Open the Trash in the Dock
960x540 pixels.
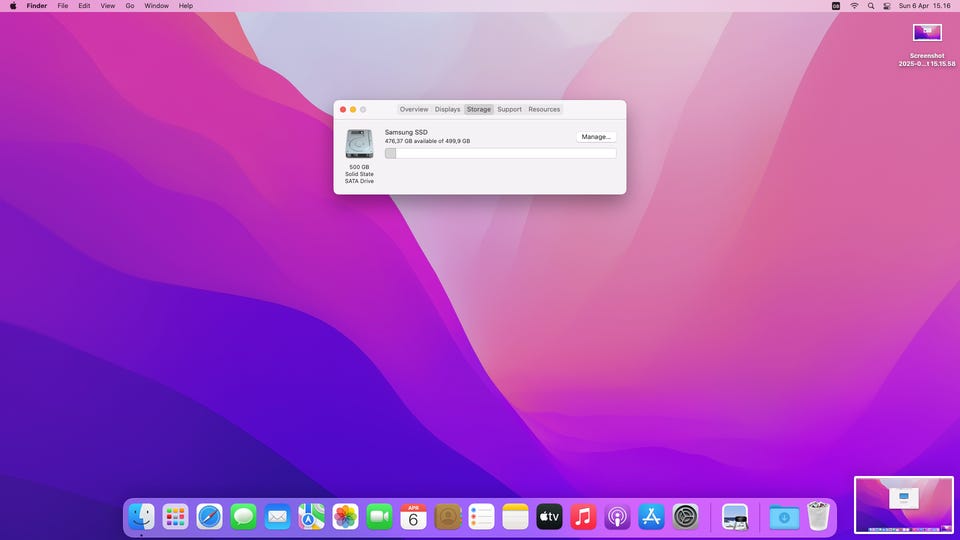point(819,517)
